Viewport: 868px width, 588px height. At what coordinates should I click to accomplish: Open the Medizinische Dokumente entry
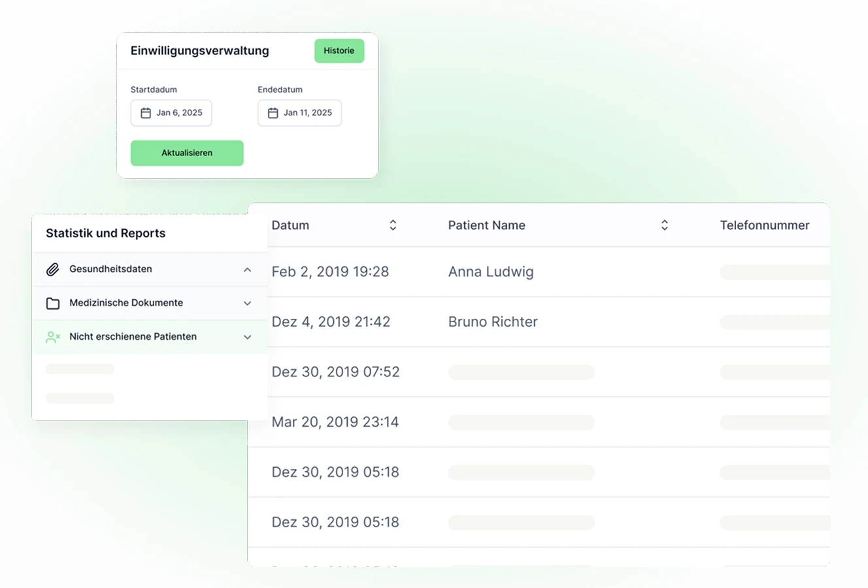tap(150, 303)
